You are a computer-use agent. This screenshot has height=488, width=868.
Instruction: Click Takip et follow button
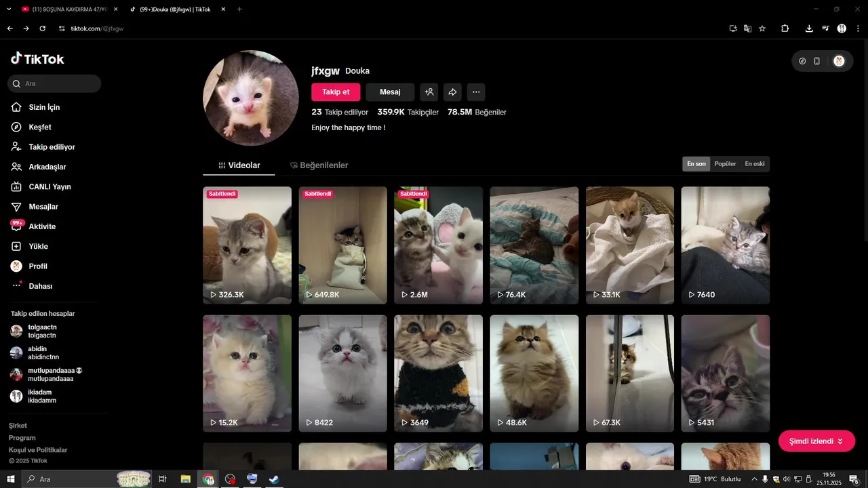click(x=336, y=92)
